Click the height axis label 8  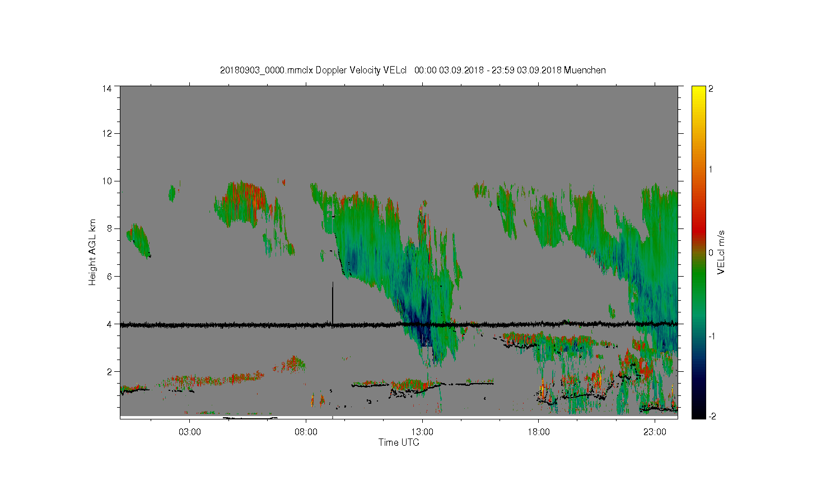click(x=109, y=228)
